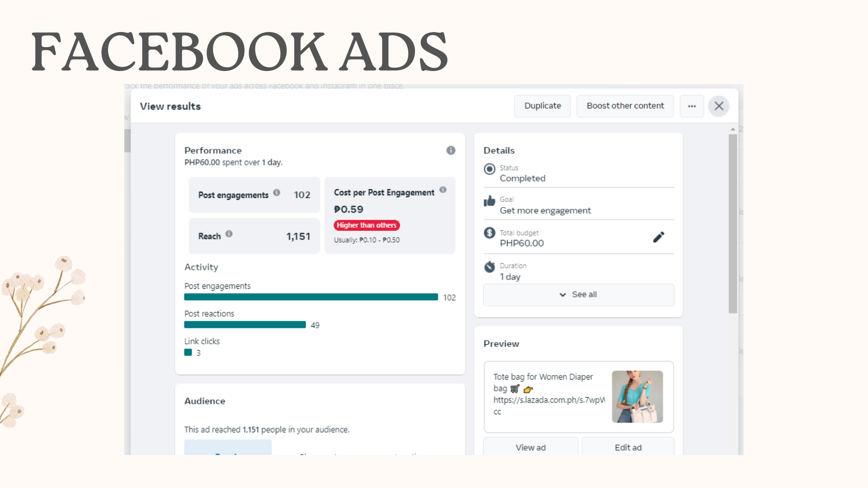This screenshot has height=488, width=868.
Task: Click the Higher than others badge
Action: (367, 225)
